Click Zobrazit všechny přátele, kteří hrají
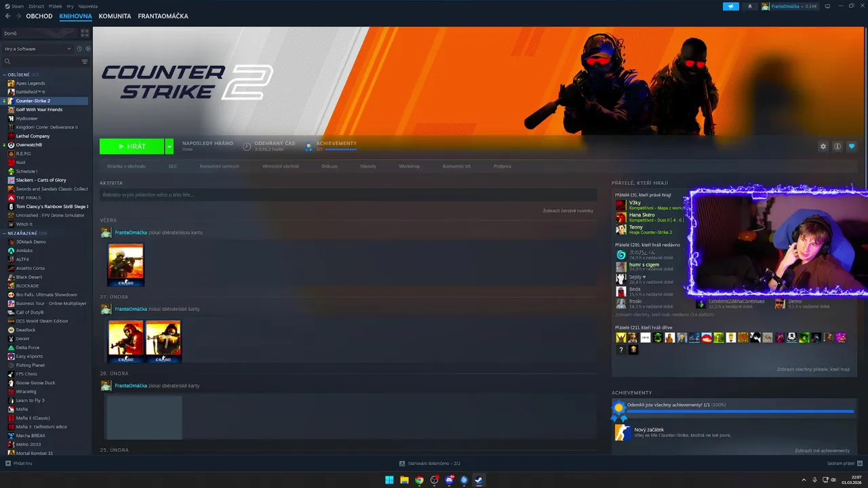The image size is (868, 488). (x=813, y=369)
